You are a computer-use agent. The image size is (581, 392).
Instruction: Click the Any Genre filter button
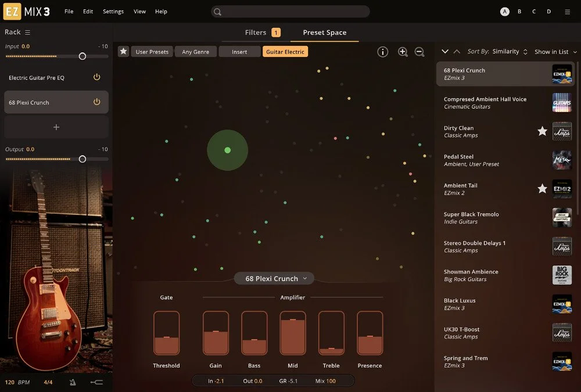click(x=195, y=51)
